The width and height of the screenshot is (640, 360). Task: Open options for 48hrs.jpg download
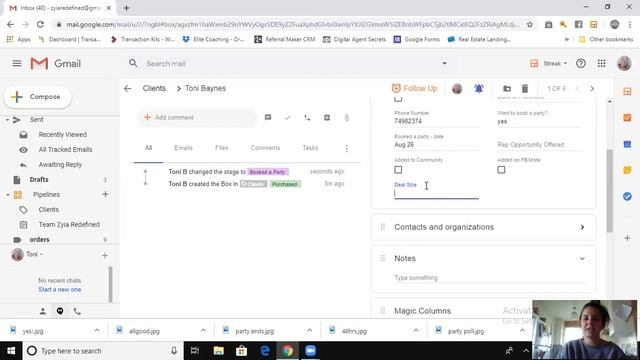click(416, 330)
